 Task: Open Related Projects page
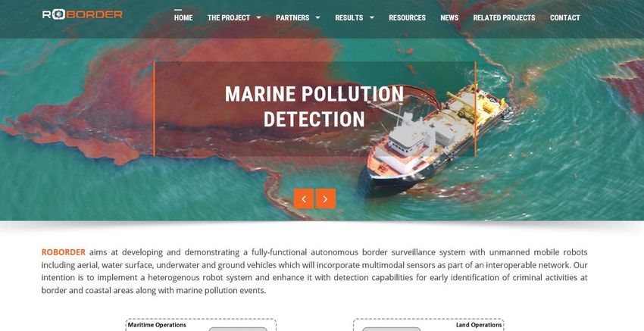(x=504, y=17)
